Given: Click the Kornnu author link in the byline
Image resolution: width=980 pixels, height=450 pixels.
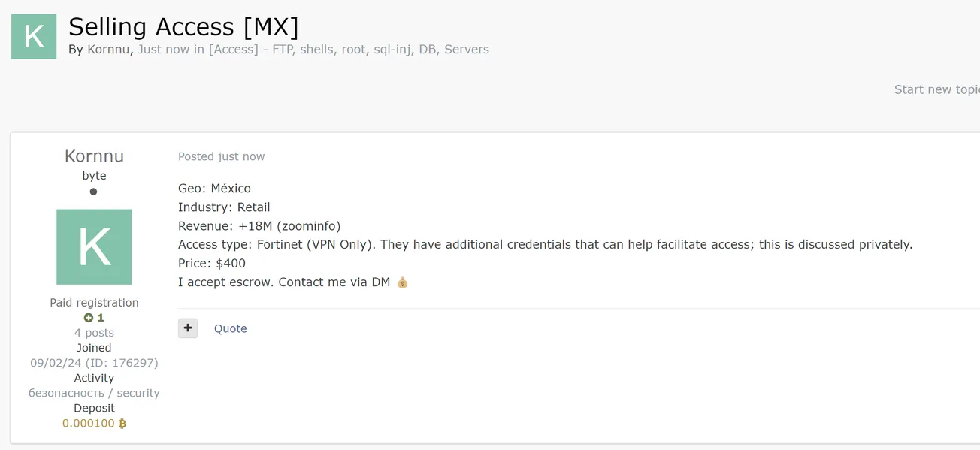Looking at the screenshot, I should click(109, 50).
